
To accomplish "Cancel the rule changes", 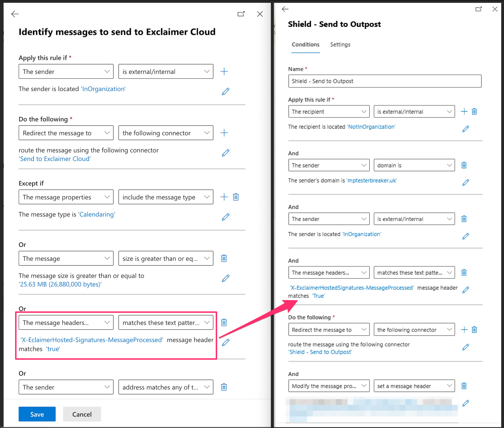I will (82, 414).
